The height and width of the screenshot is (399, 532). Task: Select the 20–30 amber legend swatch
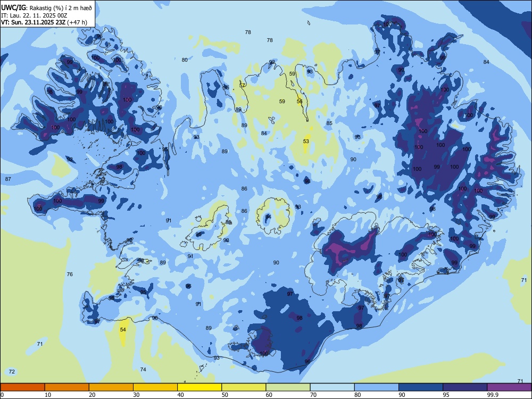[111, 387]
